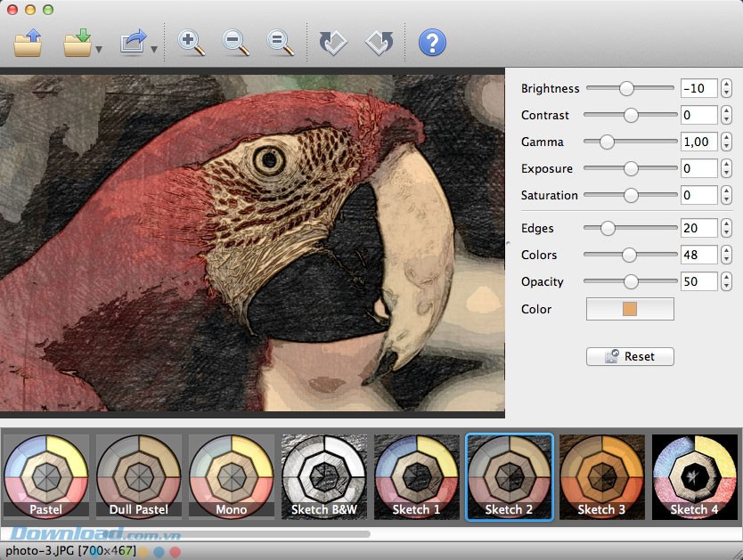Apply the Sketch 4 effect preset
Viewport: 743px width, 560px height.
pyautogui.click(x=694, y=476)
